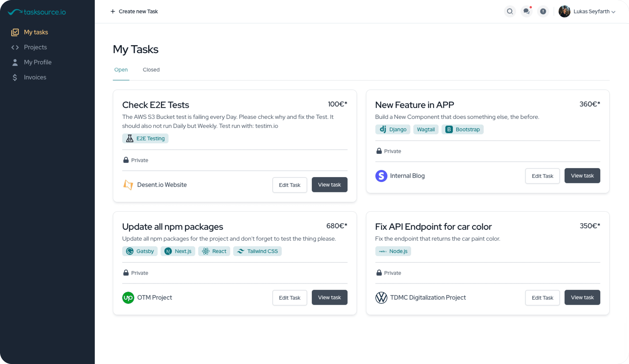Click the Desent.io Website project icon

(x=128, y=185)
